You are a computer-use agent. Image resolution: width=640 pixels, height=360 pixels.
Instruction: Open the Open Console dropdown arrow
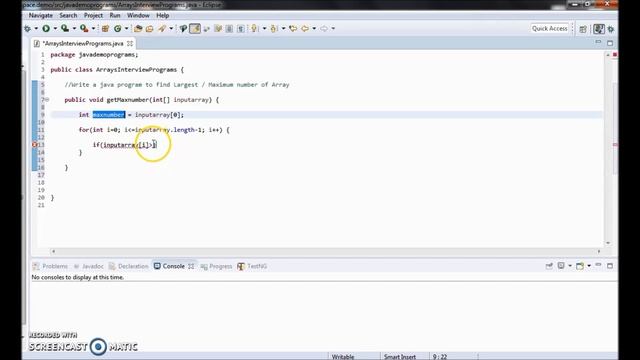click(589, 266)
